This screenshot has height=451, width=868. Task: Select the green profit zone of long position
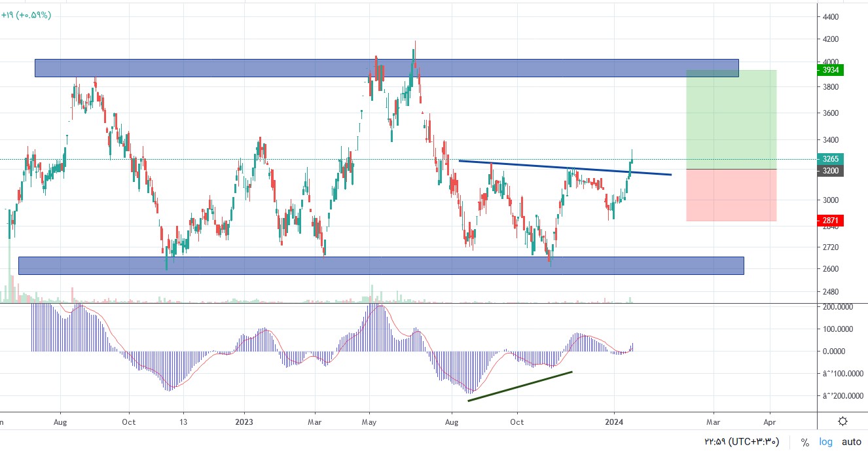(731, 120)
